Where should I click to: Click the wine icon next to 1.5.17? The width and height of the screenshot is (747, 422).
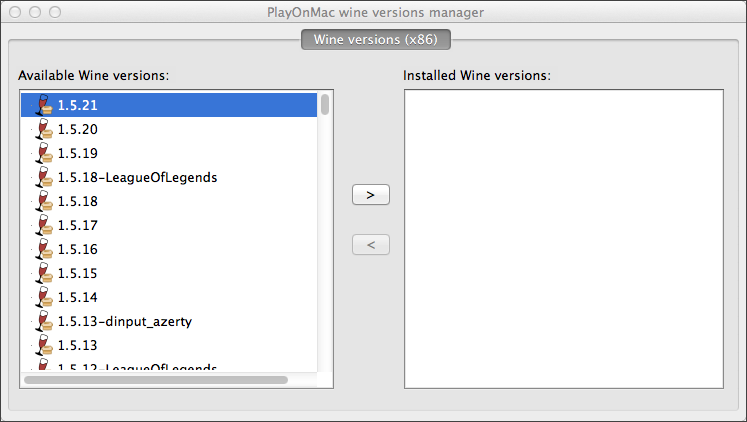pyautogui.click(x=43, y=225)
